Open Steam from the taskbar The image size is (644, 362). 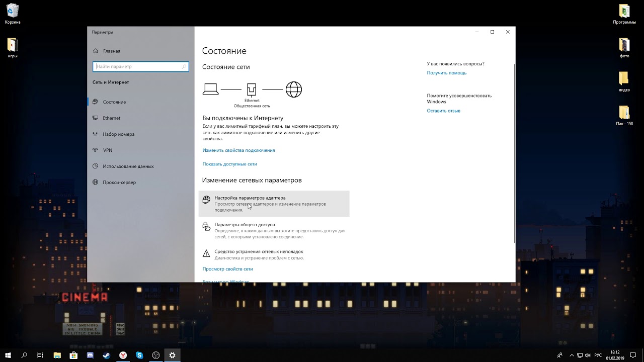pyautogui.click(x=107, y=355)
